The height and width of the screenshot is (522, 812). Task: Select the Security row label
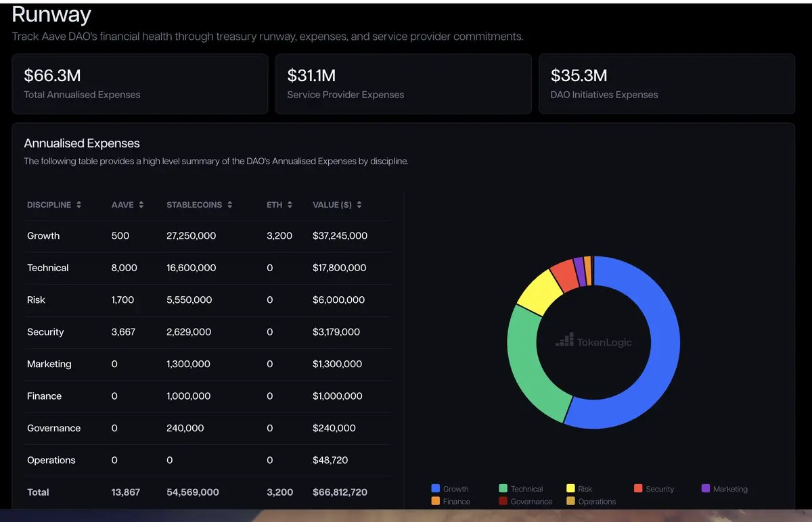pos(45,332)
